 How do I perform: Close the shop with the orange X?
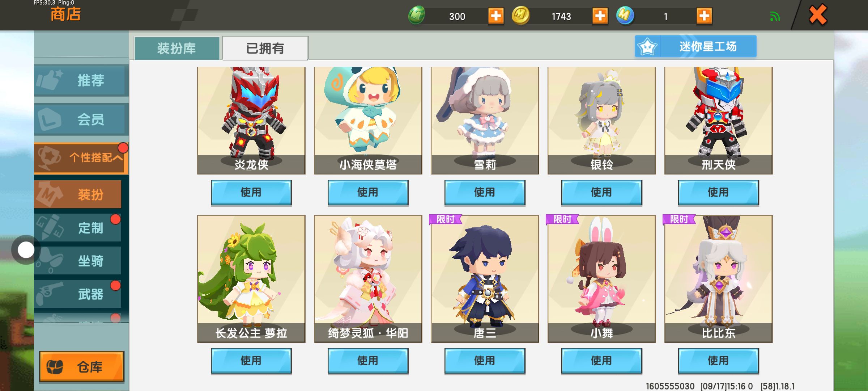[818, 15]
